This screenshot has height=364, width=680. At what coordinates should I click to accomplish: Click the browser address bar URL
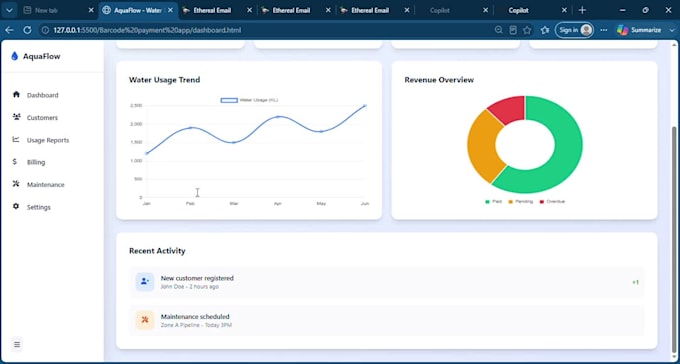[x=147, y=30]
